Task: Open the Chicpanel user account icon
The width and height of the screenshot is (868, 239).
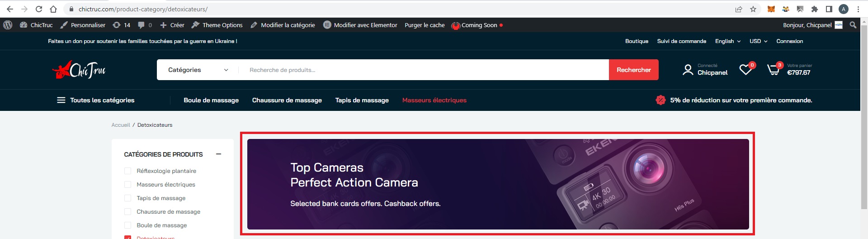Action: (688, 70)
